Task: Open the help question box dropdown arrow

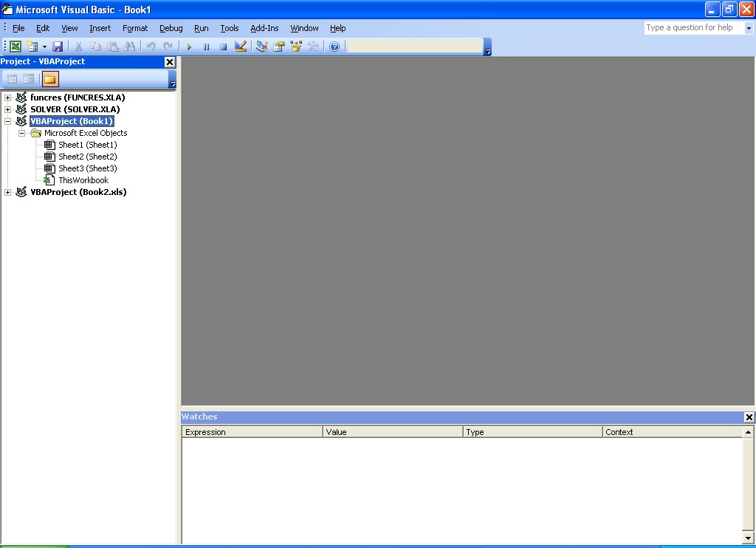Action: 749,28
